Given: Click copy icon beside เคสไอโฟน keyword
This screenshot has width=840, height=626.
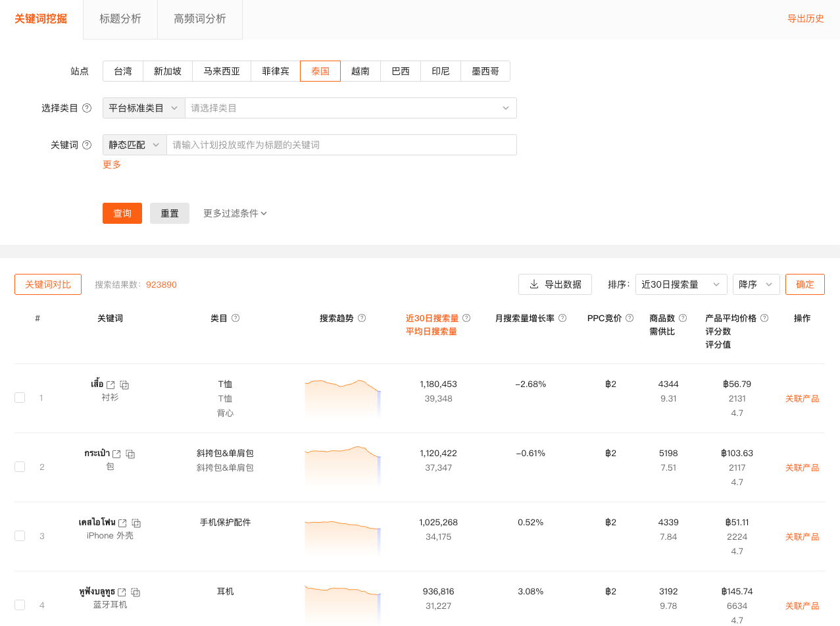Looking at the screenshot, I should coord(136,523).
